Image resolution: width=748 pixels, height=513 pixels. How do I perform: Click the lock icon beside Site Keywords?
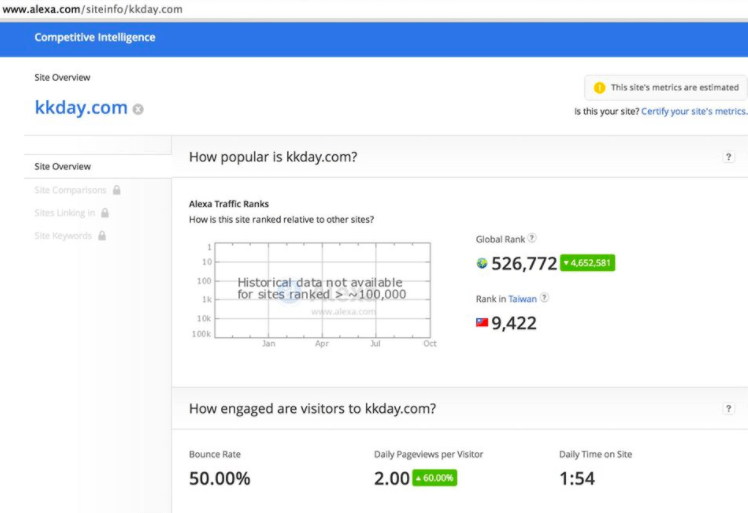(x=102, y=236)
